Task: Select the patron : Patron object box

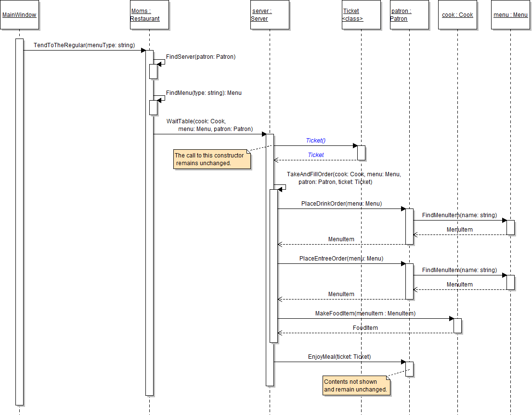Action: click(409, 15)
